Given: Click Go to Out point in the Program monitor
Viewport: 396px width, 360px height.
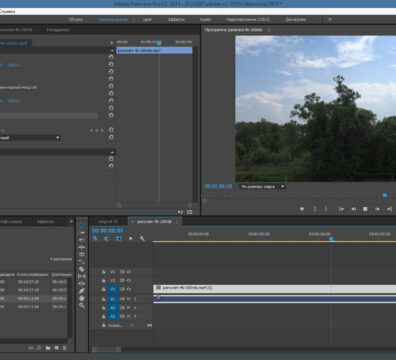Looking at the screenshot, I should click(x=389, y=209).
